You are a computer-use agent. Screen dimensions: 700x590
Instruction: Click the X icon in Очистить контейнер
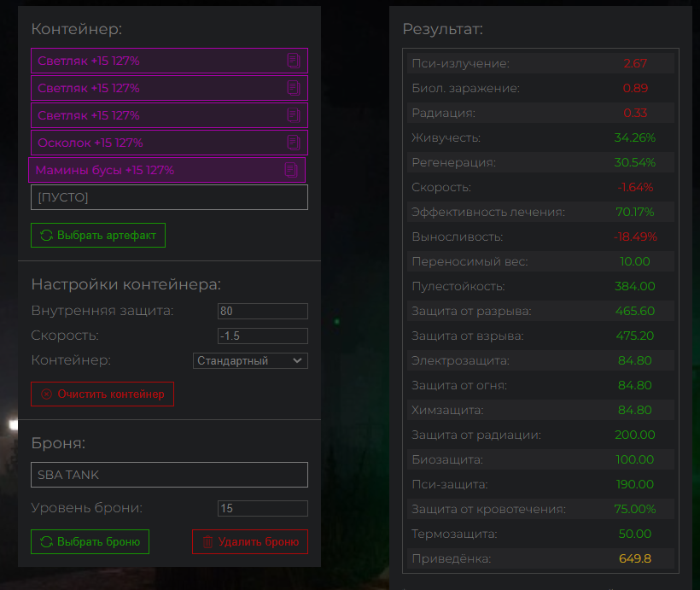click(x=46, y=394)
